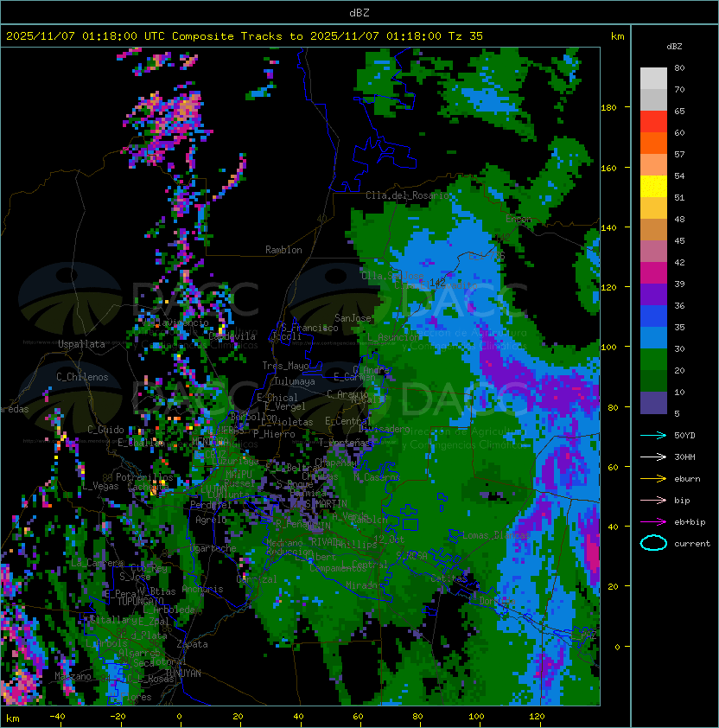The image size is (719, 728).
Task: Click the 'Potrerillos' map label
Action: [144, 477]
